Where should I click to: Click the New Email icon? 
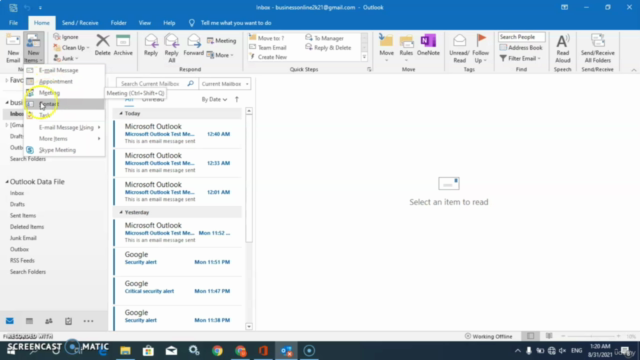pos(13,48)
